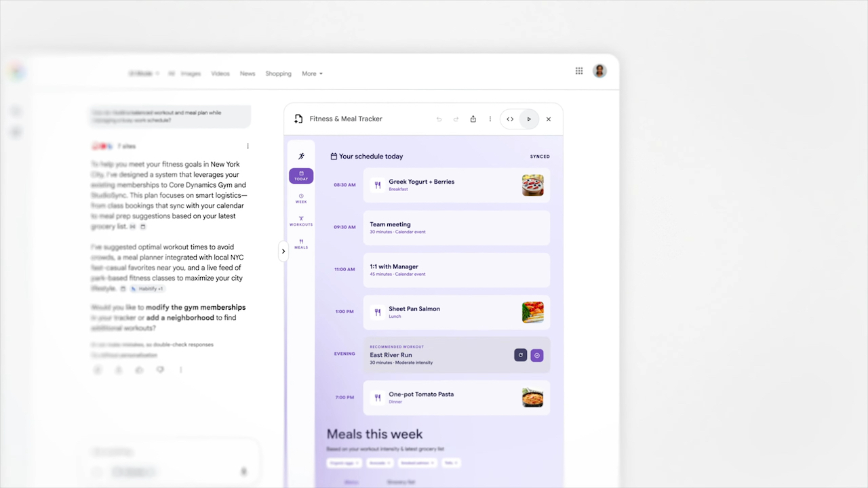Open the Google apps grid
Image resolution: width=868 pixels, height=488 pixels.
pyautogui.click(x=579, y=70)
